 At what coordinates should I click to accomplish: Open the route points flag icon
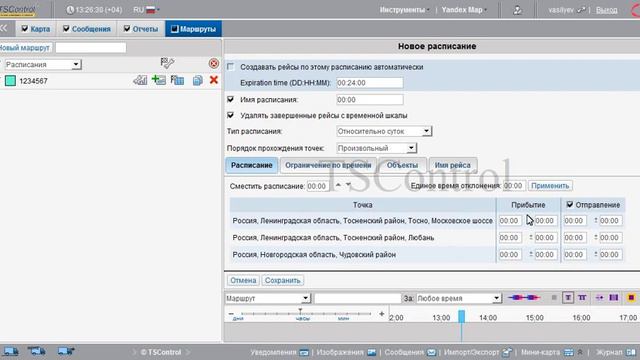167,63
